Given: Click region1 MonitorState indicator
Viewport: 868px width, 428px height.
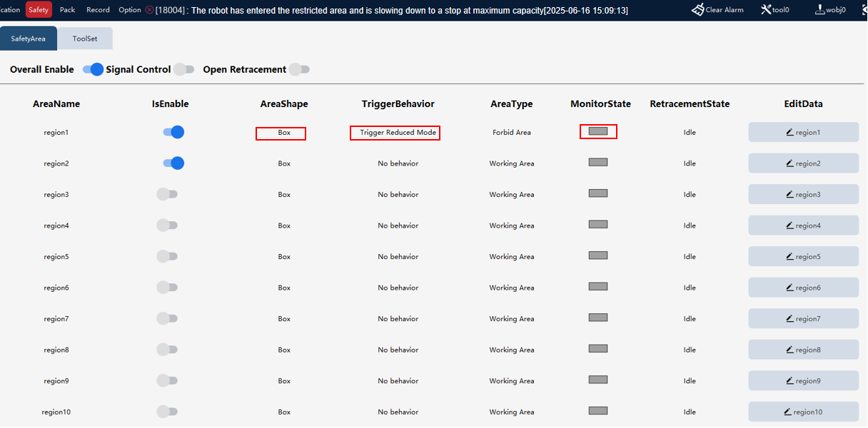Looking at the screenshot, I should (598, 131).
